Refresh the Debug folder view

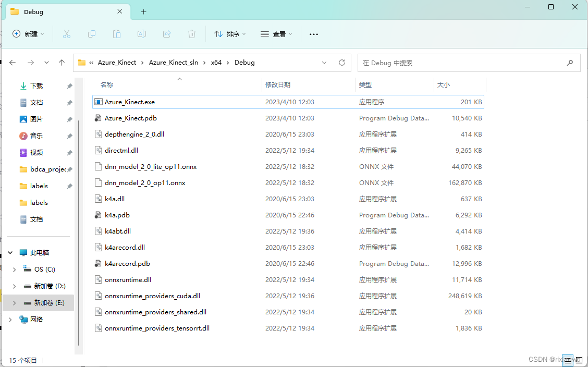(x=341, y=63)
